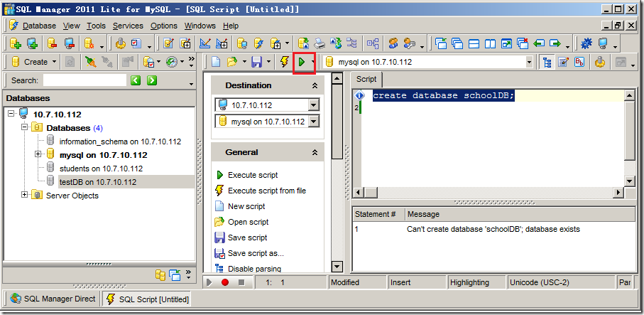
Task: Click the Register host icon with green plus
Action: [32, 43]
